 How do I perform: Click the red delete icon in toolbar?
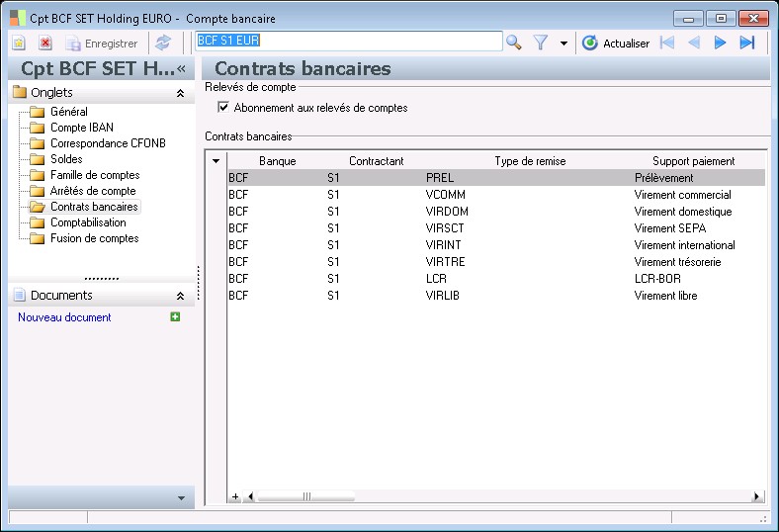[x=45, y=43]
